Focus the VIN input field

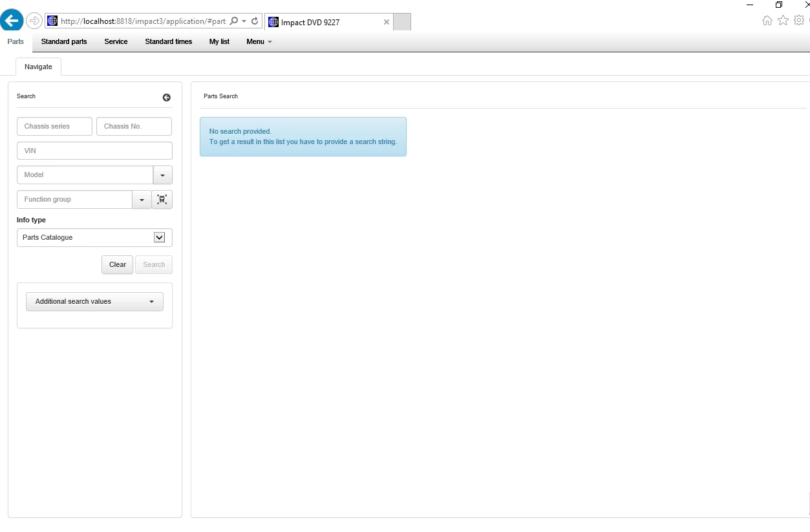pyautogui.click(x=94, y=151)
